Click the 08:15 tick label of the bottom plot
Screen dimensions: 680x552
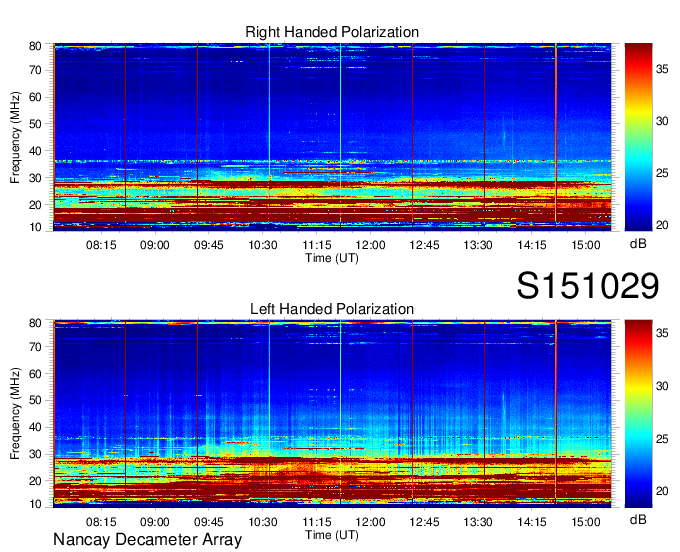tap(101, 522)
